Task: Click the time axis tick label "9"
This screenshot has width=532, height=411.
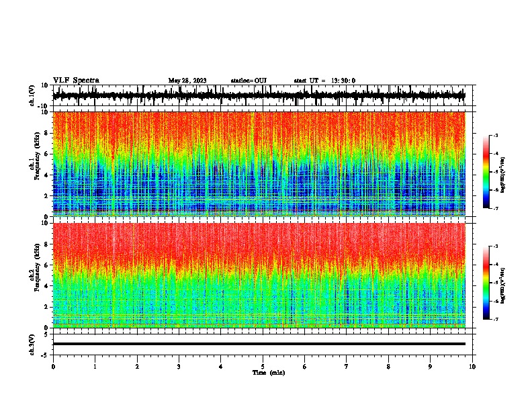Action: [430, 367]
